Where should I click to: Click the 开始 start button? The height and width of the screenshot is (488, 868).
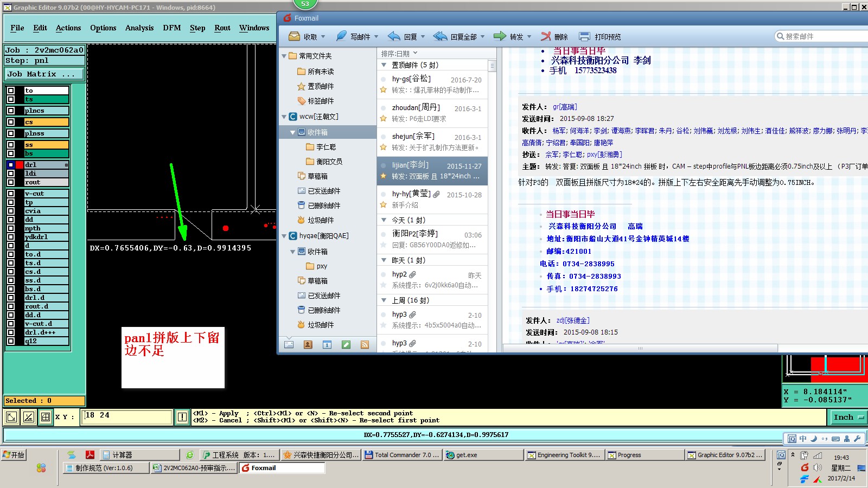14,455
